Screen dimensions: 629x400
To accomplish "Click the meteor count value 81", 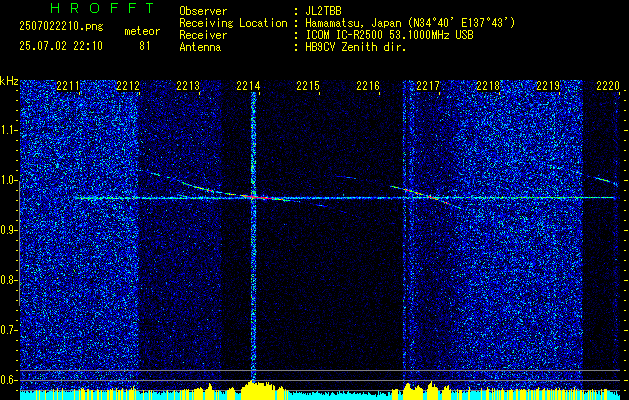I will (144, 46).
